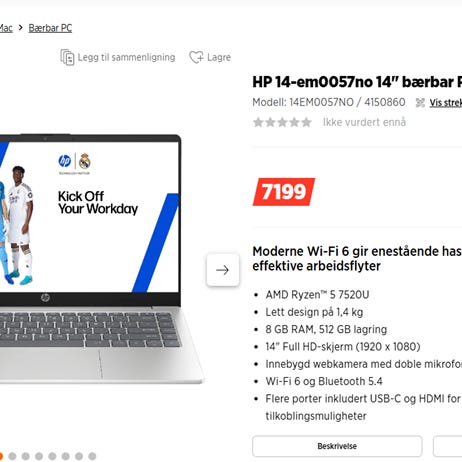Open the Bærbar PC breadcrumb link

coord(50,28)
